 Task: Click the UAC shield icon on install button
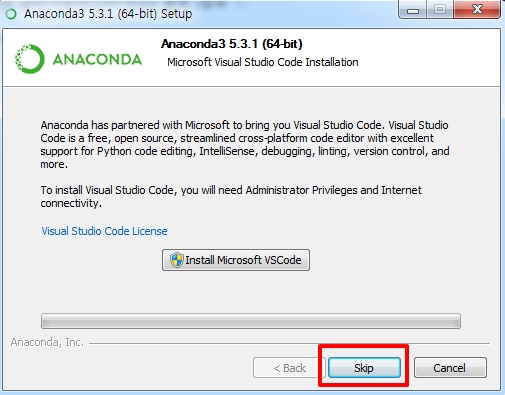pos(177,260)
